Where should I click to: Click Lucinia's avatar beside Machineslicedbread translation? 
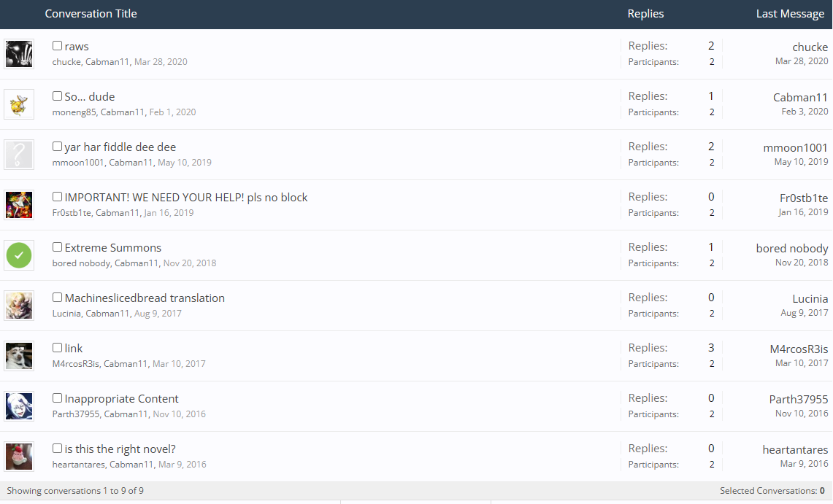click(x=19, y=306)
